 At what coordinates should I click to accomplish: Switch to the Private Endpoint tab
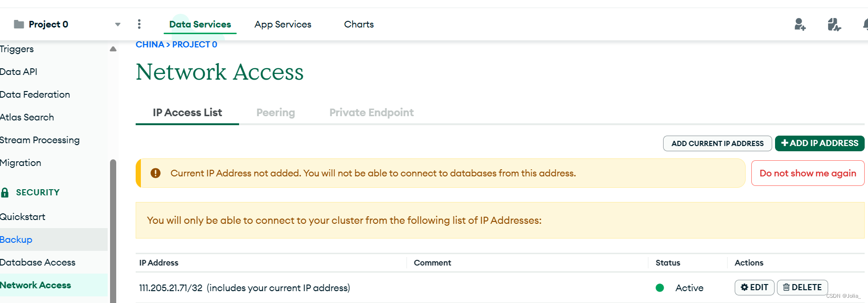[371, 112]
